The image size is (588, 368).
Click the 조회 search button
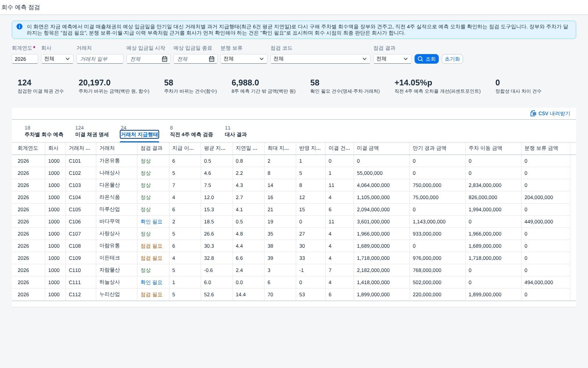point(426,59)
